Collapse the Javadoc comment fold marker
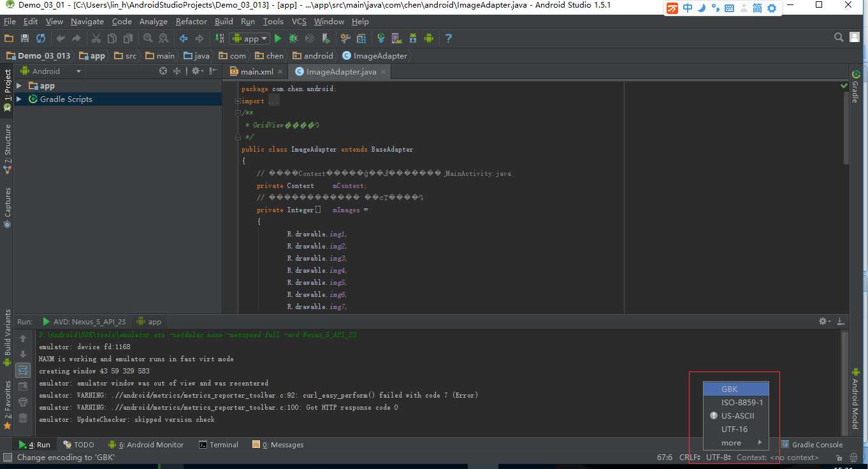The width and height of the screenshot is (868, 469). click(x=238, y=113)
